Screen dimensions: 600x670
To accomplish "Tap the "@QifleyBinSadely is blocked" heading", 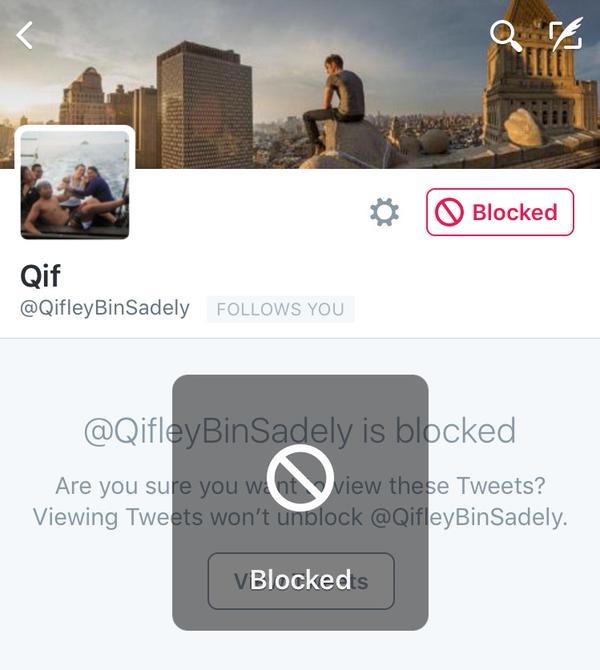I will point(300,431).
